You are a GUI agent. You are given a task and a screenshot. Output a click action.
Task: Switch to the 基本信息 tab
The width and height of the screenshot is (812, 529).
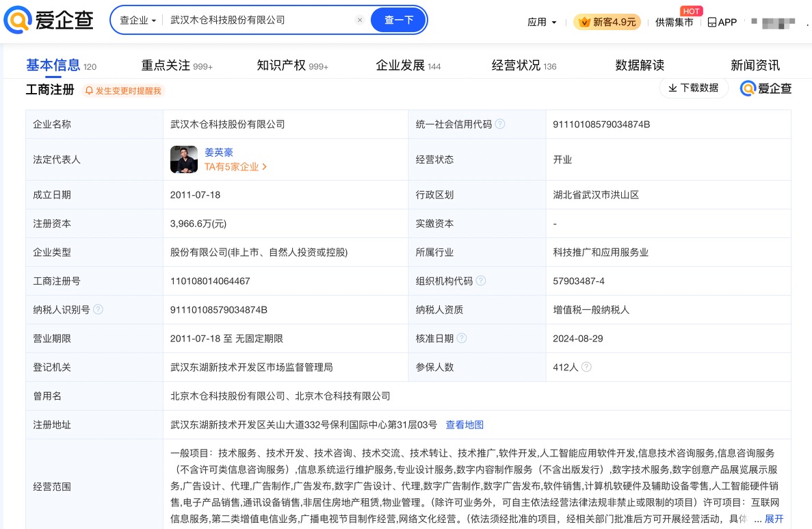tap(61, 65)
